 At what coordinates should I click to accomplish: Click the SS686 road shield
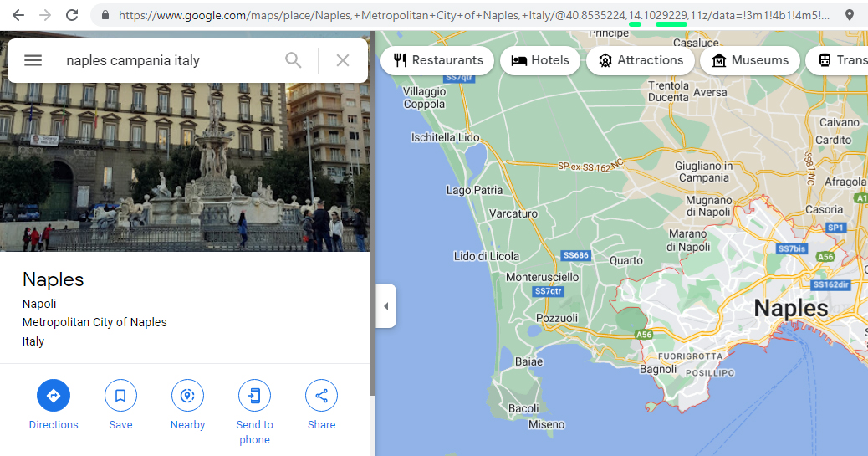(575, 255)
